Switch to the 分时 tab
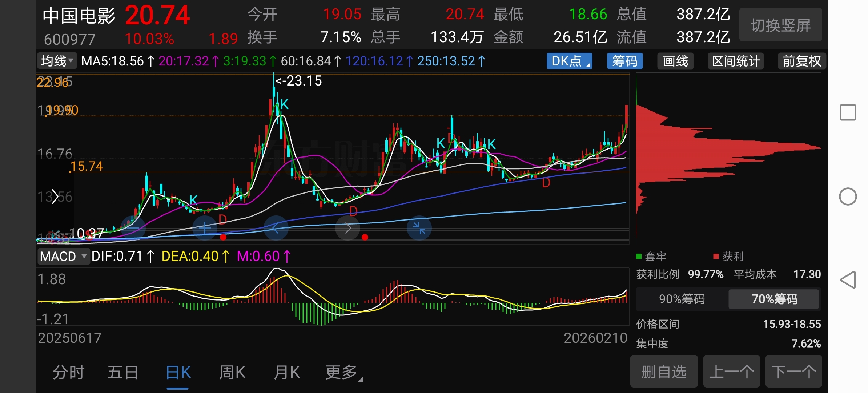 [x=68, y=373]
